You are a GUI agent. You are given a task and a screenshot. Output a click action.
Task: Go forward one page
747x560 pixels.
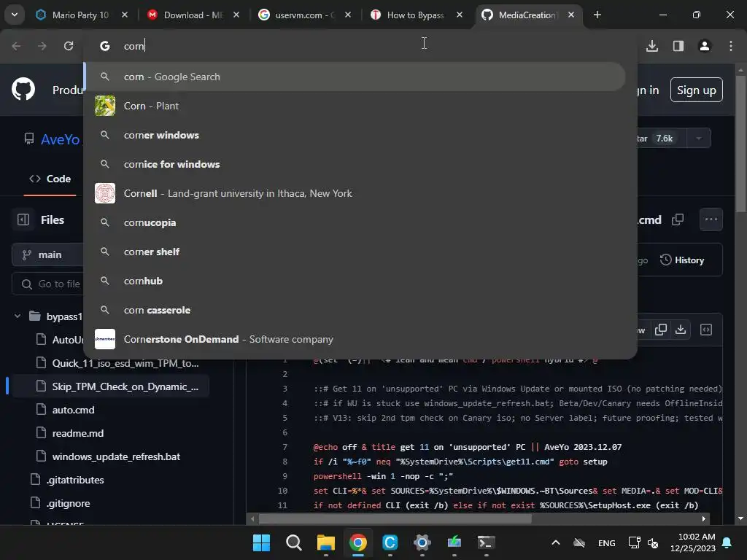pyautogui.click(x=42, y=46)
